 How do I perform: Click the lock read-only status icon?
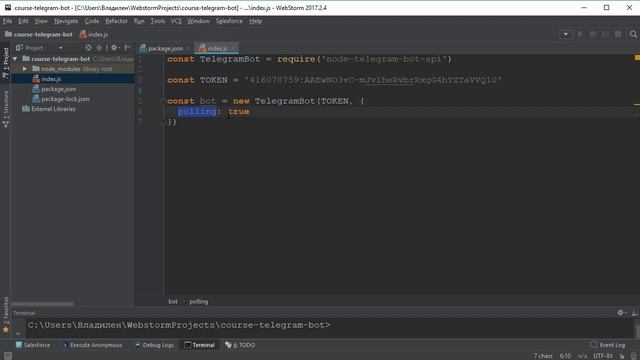(x=622, y=356)
